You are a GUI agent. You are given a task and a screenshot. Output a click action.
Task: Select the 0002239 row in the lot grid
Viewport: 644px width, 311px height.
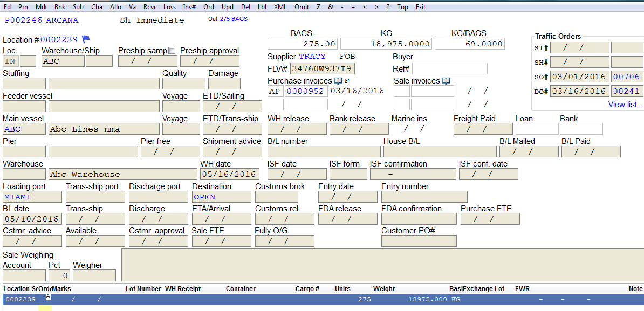(323, 300)
